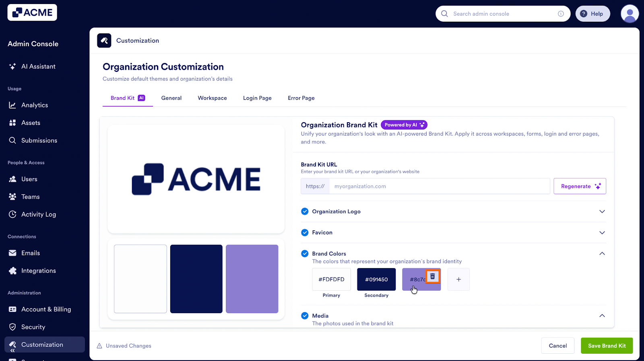Click the Organization Logo checkmark
Viewport: 644px width, 361px height.
(305, 211)
